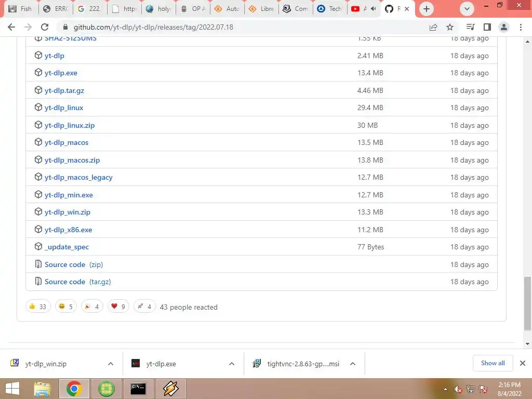Click the '43 people reacted' text
Screen dimensions: 532x399
[x=189, y=307]
